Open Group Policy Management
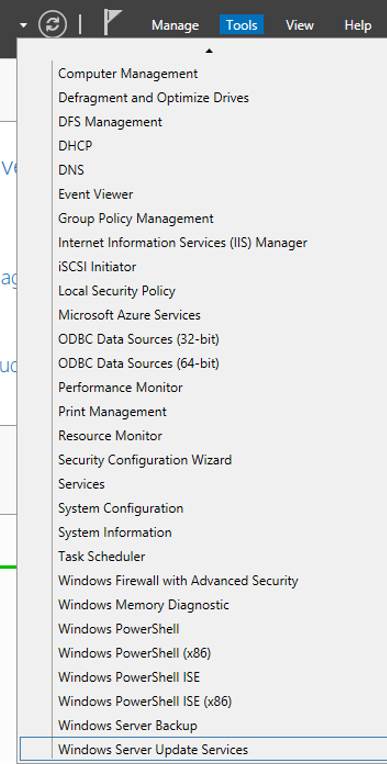 (135, 218)
